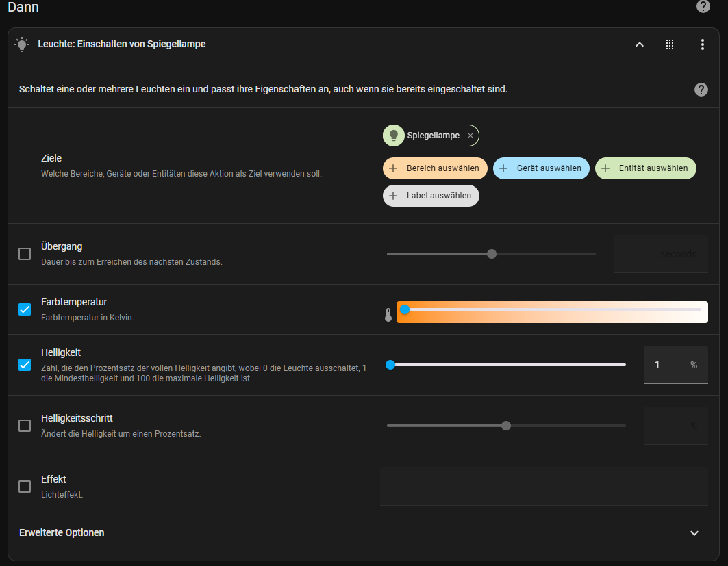Screen dimensions: 728x566
Task: Uncheck the Helligkeit checkbox
Action: [25, 365]
